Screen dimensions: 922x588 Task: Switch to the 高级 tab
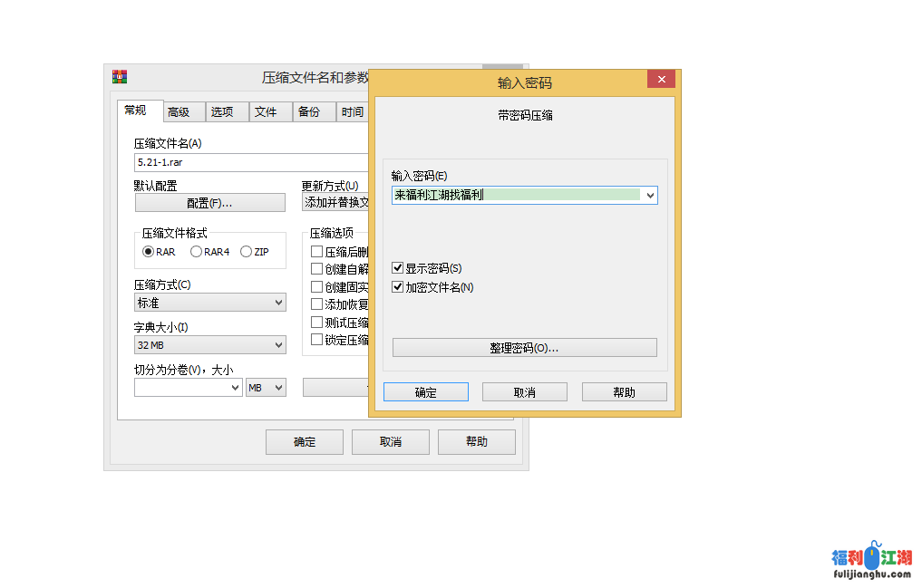point(179,112)
